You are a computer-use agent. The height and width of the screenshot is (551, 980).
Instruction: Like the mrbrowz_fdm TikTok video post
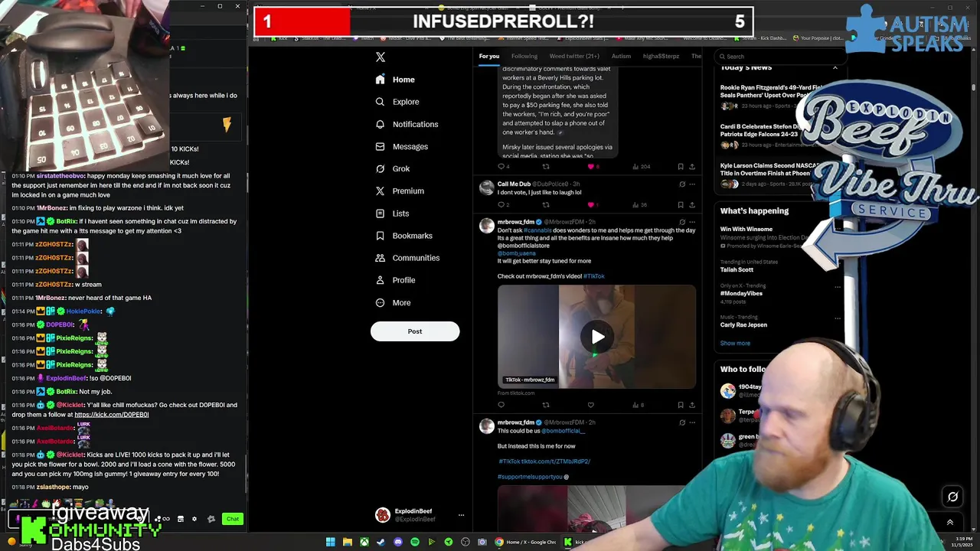click(590, 405)
